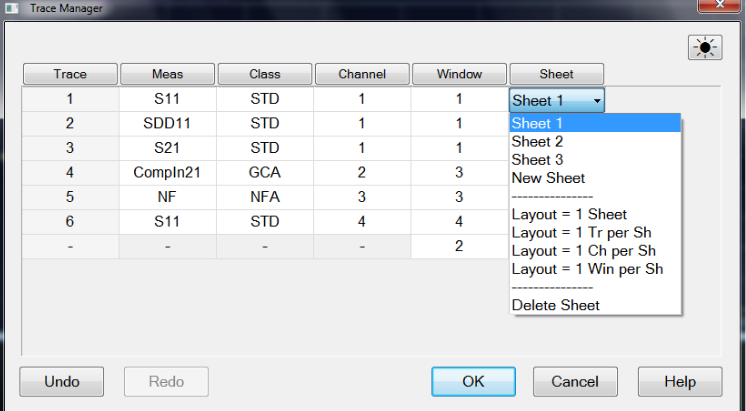Click the Window cell showing 2
Viewport: 746px width, 411px height.
point(459,246)
